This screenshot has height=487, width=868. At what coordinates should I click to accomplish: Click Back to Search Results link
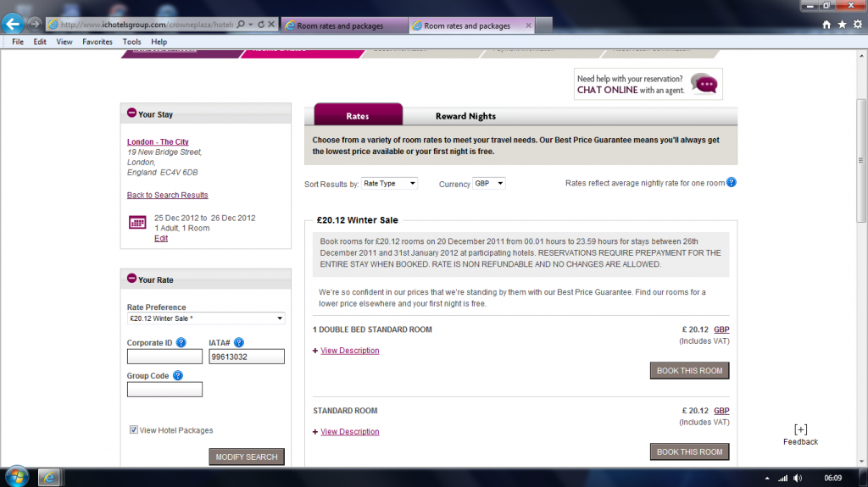(167, 195)
